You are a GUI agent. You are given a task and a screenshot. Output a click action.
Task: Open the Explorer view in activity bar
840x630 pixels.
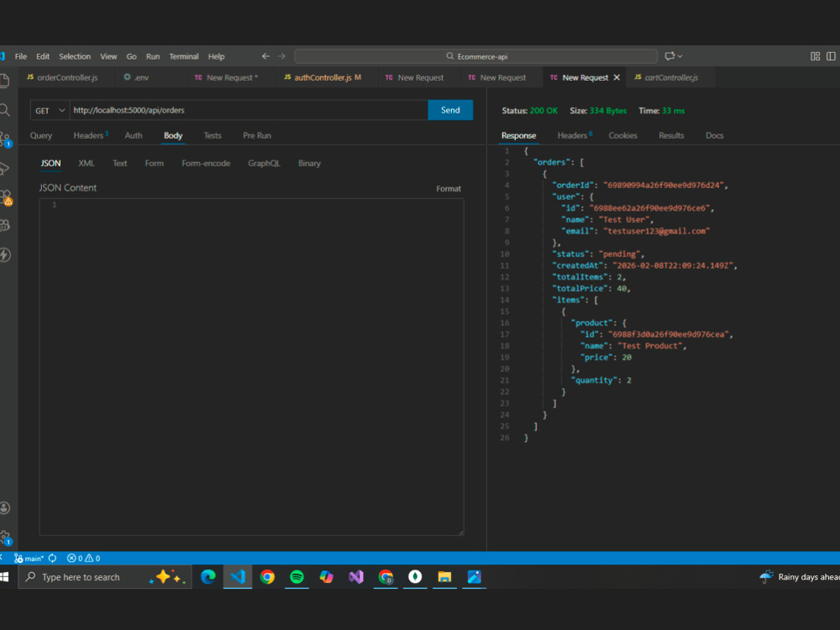(x=4, y=81)
